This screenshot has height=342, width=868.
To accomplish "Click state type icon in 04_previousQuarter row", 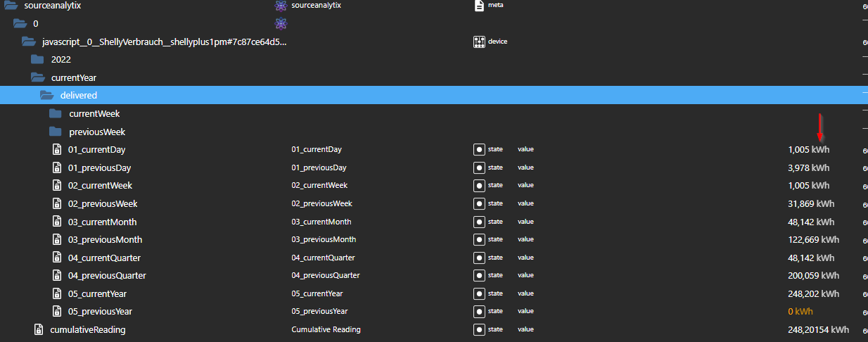I will (x=479, y=275).
